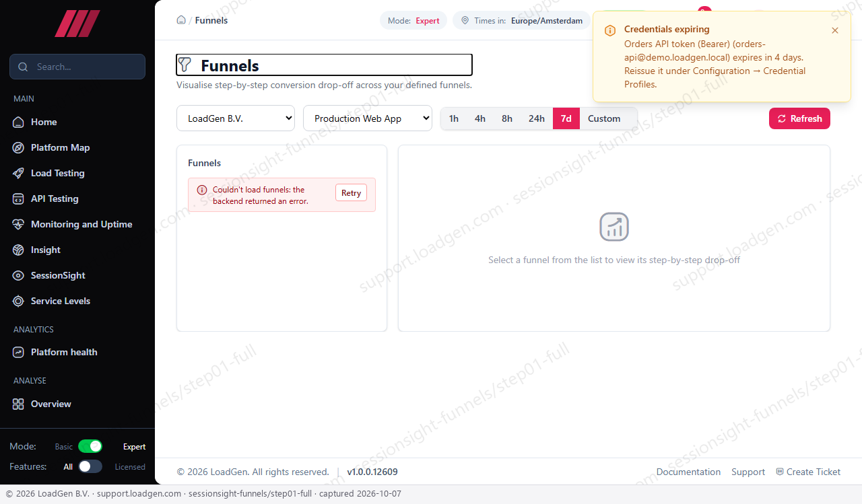Screen dimensions: 862x504
Task: Click the Funnels breadcrumb text
Action: 211,20
